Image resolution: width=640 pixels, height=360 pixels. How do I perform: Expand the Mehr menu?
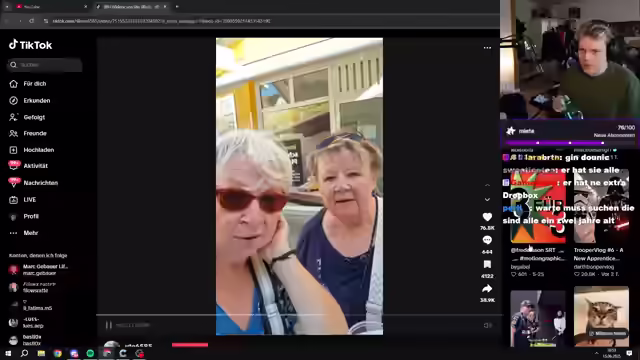pos(31,233)
